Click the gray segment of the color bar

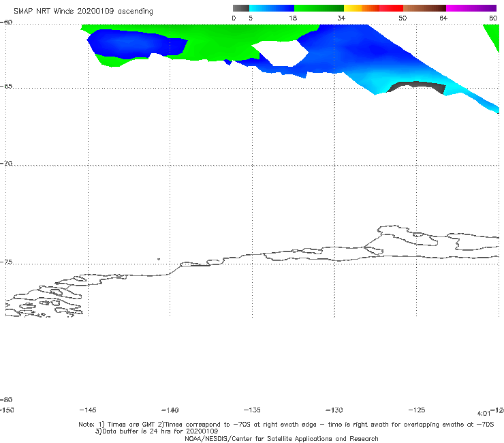pos(240,8)
